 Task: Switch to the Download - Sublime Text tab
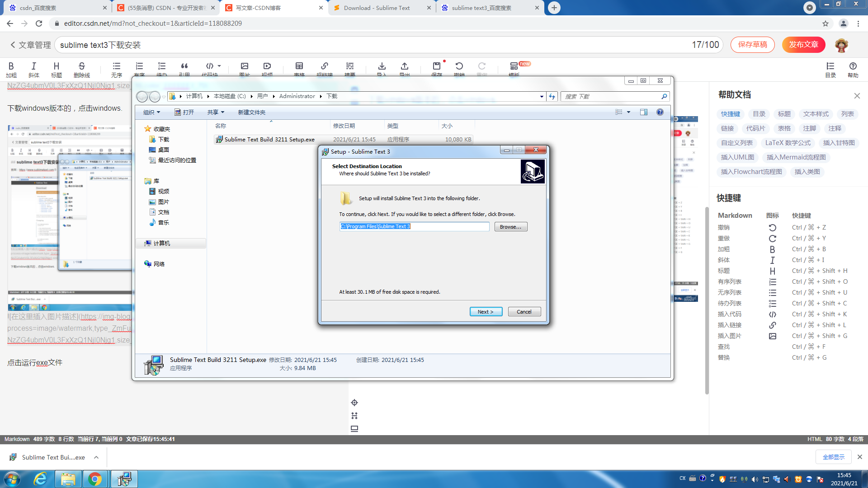click(x=376, y=8)
